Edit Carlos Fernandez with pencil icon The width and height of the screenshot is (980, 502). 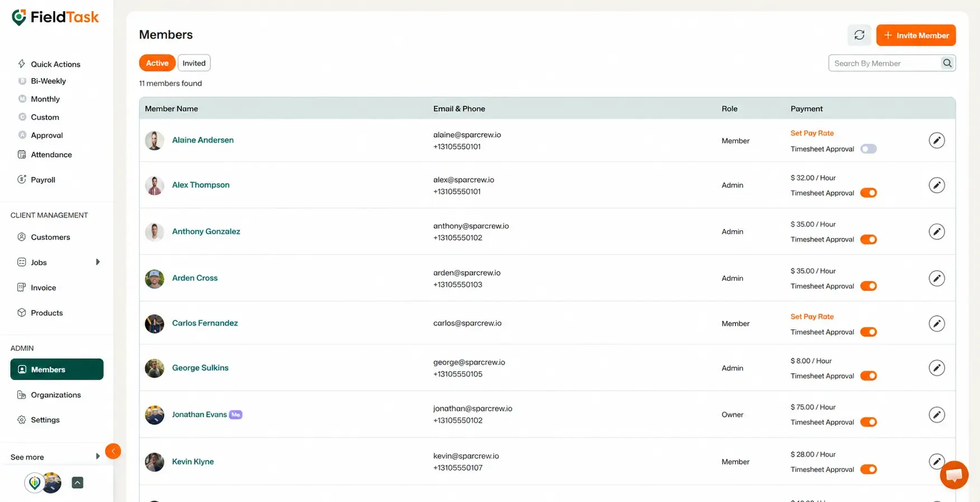(x=936, y=324)
